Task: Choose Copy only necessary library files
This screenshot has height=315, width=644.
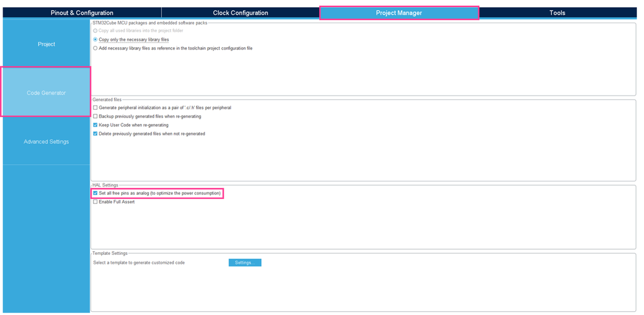Action: point(95,39)
